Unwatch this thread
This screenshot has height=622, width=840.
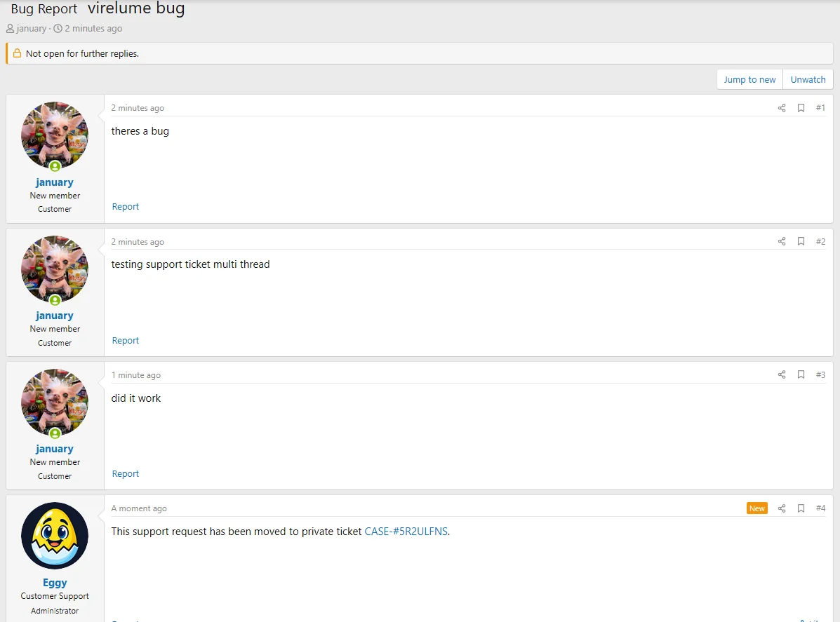click(808, 79)
